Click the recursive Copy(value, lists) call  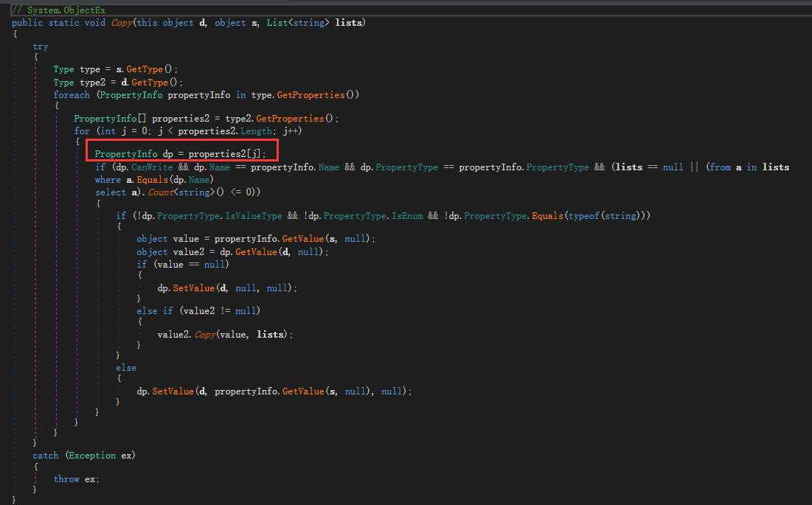pos(204,334)
